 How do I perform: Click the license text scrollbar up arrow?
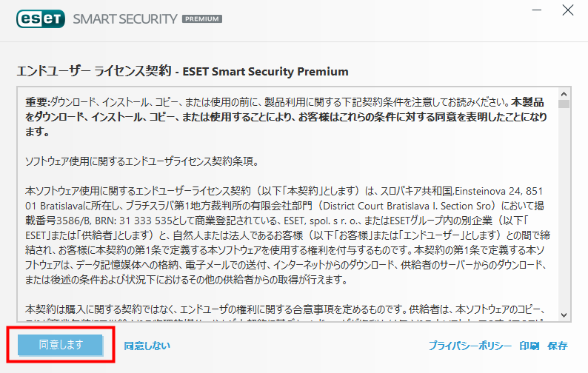pos(564,94)
